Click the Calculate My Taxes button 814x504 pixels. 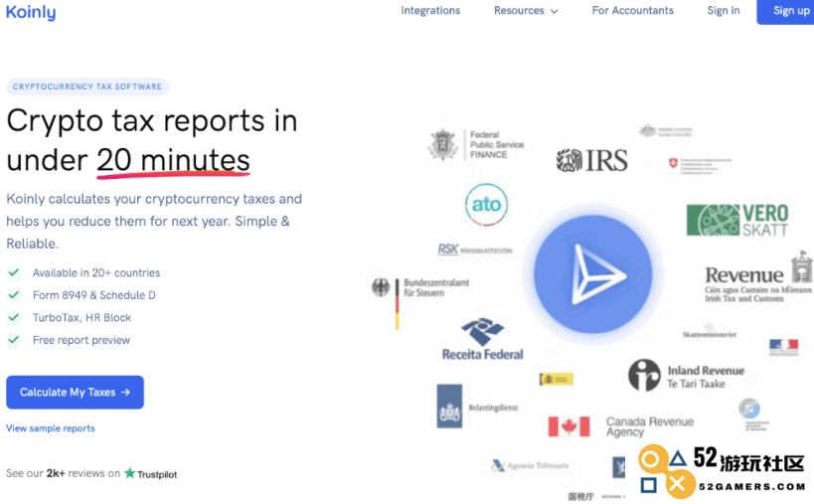click(x=75, y=392)
